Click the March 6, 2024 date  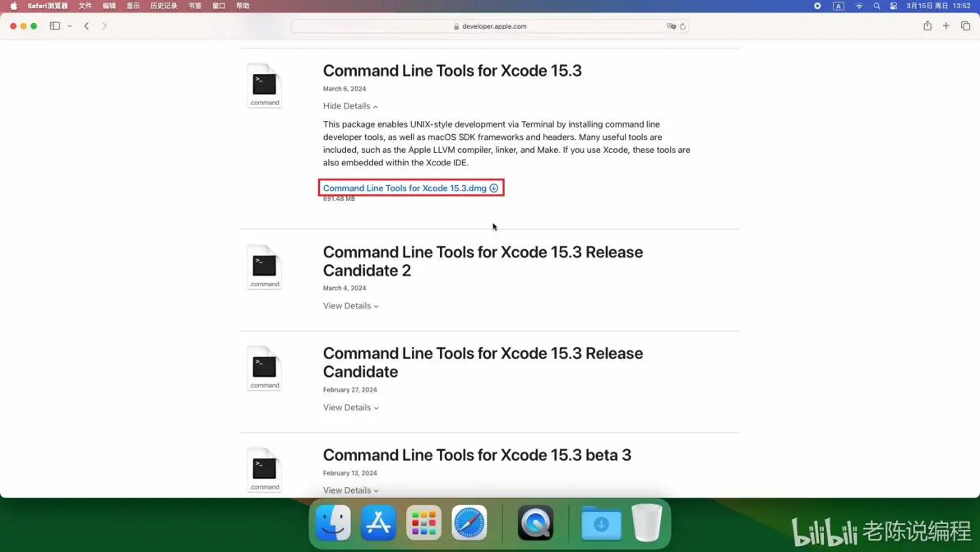344,89
